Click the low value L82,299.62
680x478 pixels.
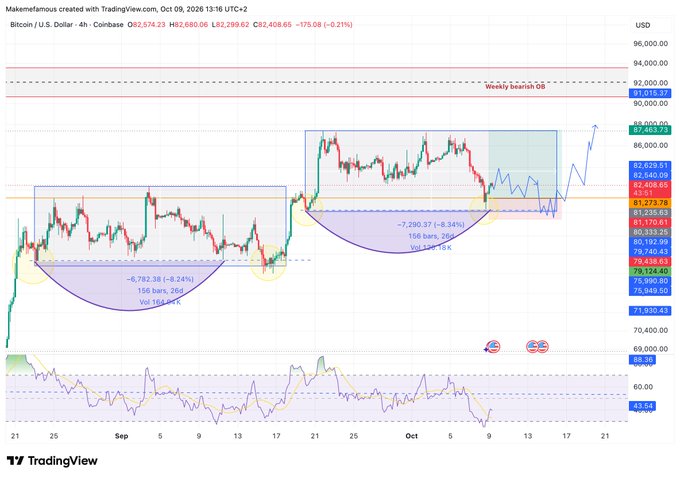tap(231, 25)
